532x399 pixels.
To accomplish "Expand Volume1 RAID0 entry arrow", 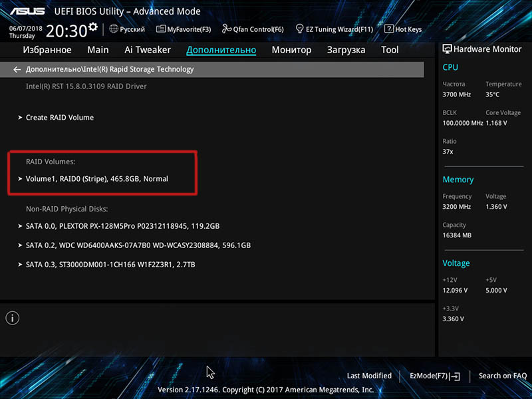I will pyautogui.click(x=20, y=178).
